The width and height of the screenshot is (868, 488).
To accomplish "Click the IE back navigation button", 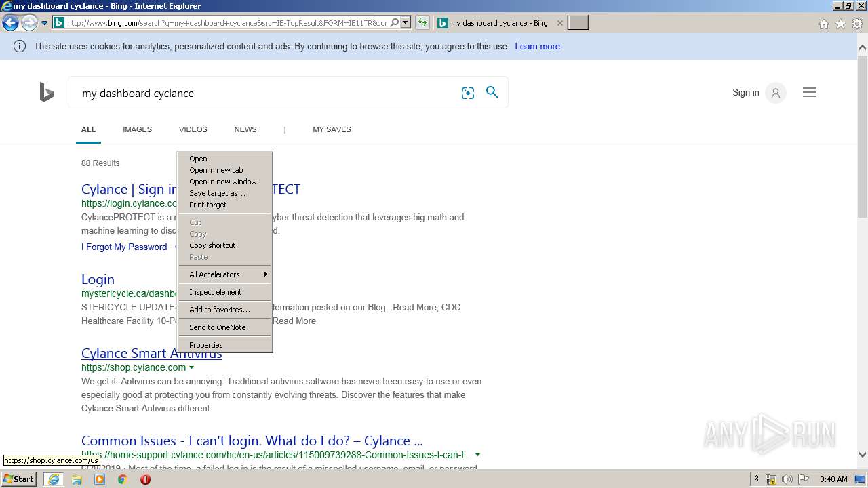I will (x=10, y=23).
